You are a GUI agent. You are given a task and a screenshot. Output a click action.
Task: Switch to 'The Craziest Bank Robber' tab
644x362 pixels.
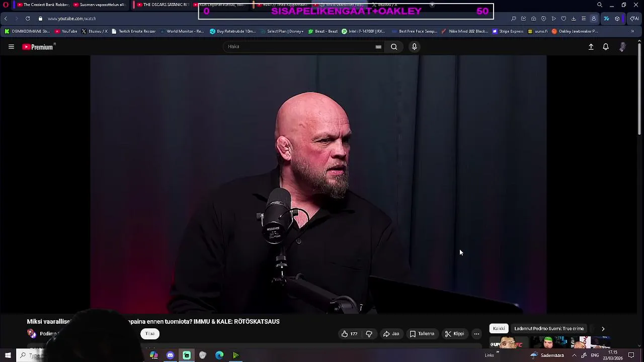tap(43, 5)
